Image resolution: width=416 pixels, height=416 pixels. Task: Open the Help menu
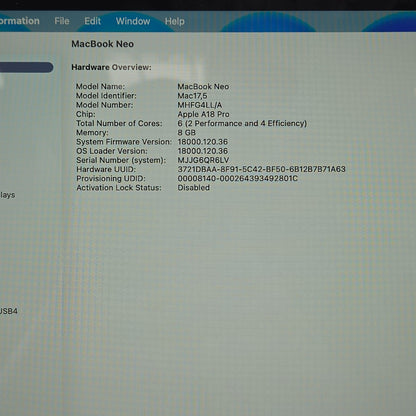tap(174, 21)
